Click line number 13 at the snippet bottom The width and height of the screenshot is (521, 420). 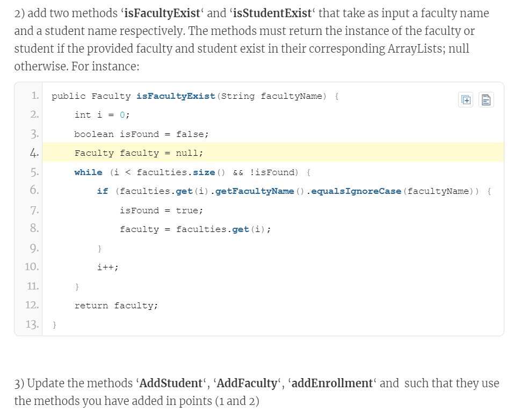pyautogui.click(x=33, y=324)
